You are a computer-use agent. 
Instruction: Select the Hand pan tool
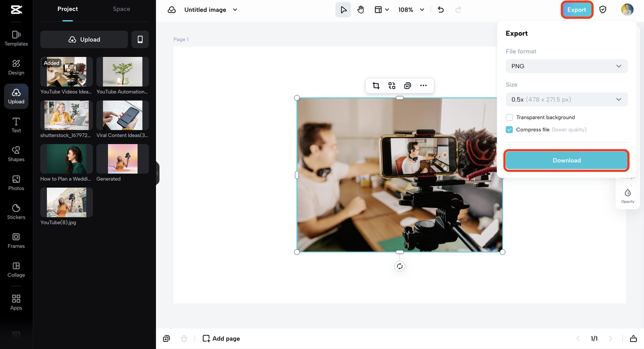pyautogui.click(x=361, y=9)
